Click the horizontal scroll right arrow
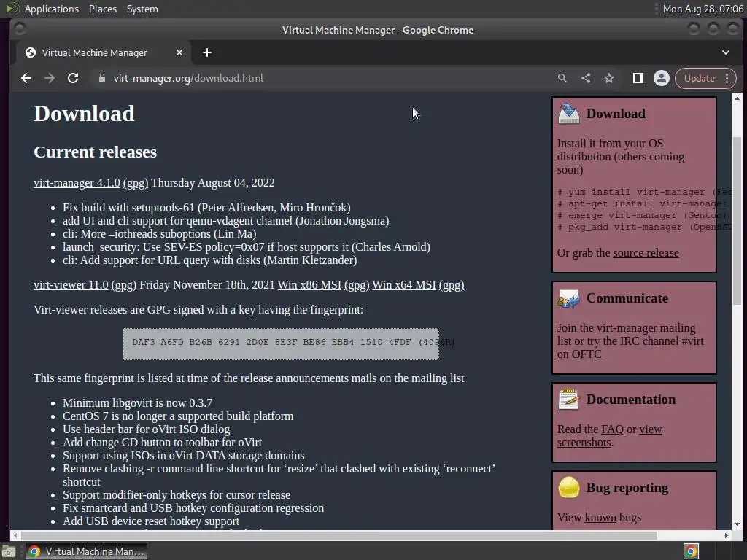 [726, 535]
